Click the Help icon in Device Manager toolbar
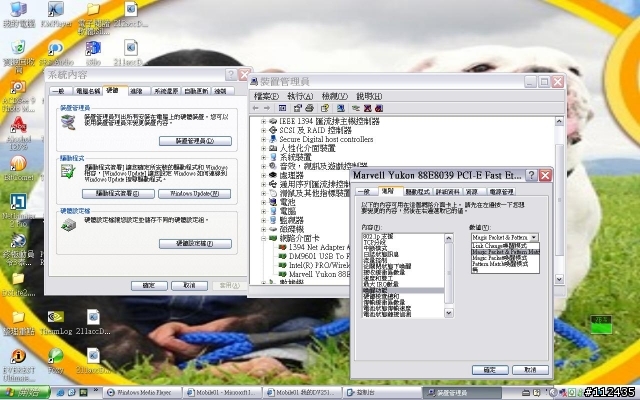 point(325,108)
